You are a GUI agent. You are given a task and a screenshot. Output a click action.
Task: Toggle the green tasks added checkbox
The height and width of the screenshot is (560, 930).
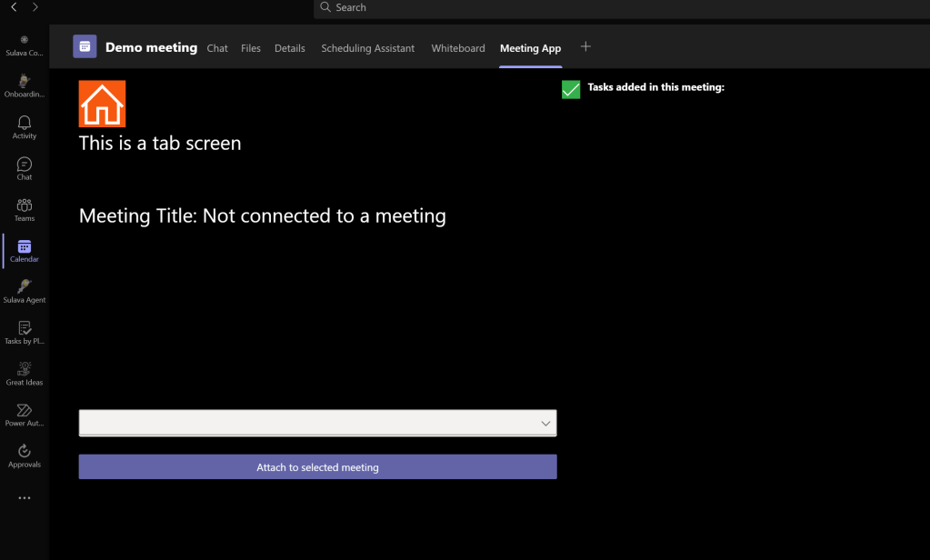click(x=571, y=89)
